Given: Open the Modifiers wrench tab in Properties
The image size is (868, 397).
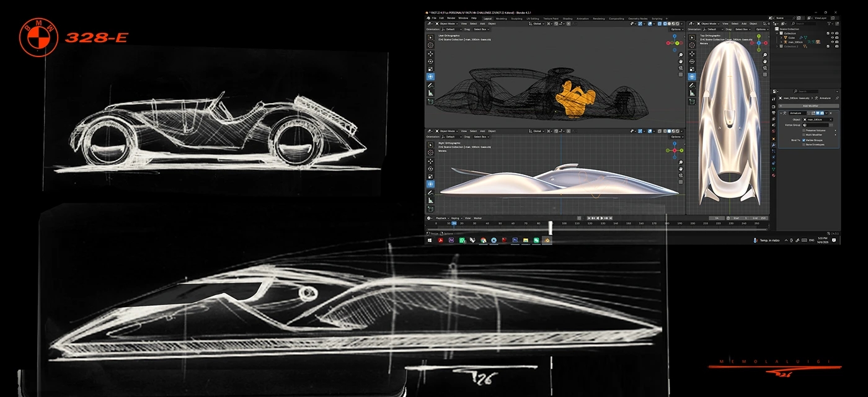Looking at the screenshot, I should (x=774, y=145).
